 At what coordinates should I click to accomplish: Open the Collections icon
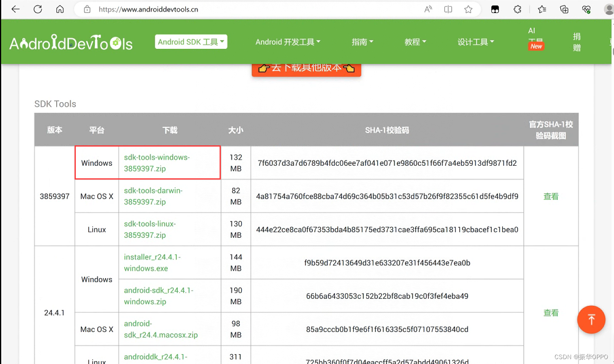coord(564,9)
